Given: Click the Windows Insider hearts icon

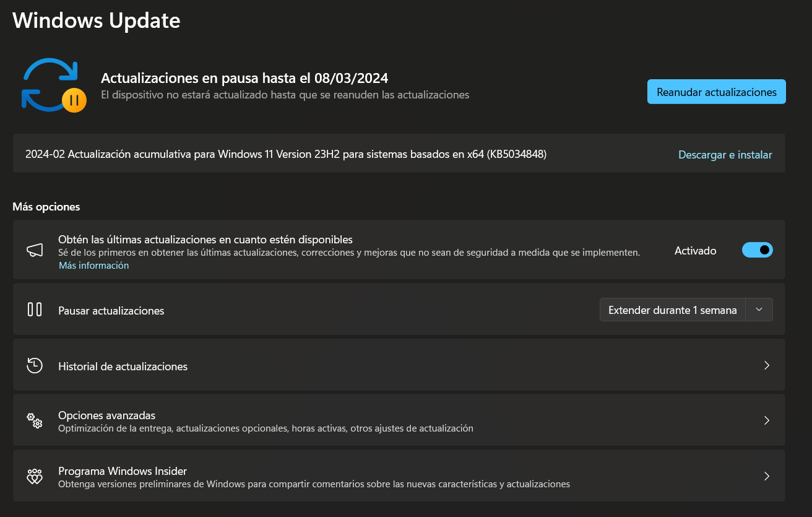Looking at the screenshot, I should (x=35, y=476).
